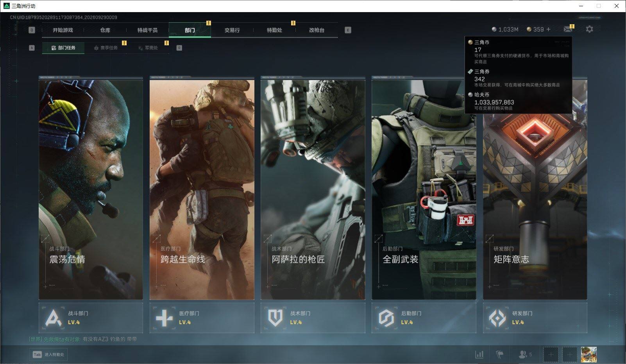
Task: Open the 特勤处 tab
Action: point(274,30)
